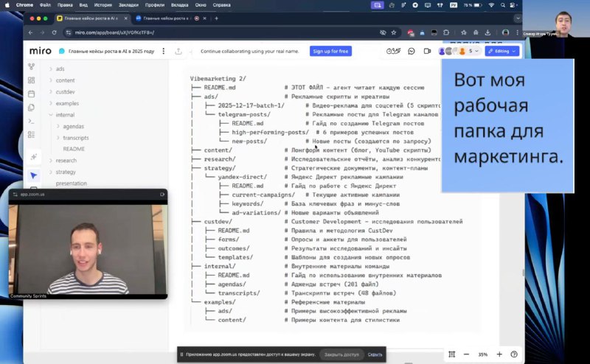Open Spotlight search in menu bar
The image size is (590, 364).
pyautogui.click(x=503, y=5)
